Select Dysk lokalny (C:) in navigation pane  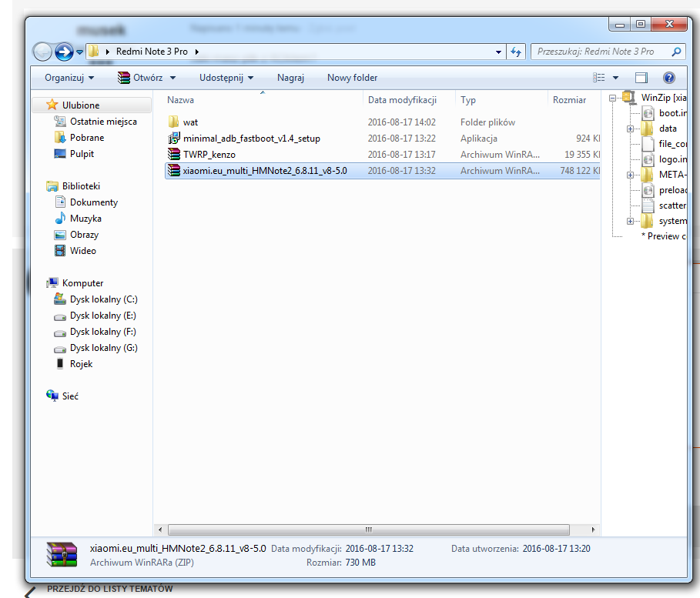point(103,299)
